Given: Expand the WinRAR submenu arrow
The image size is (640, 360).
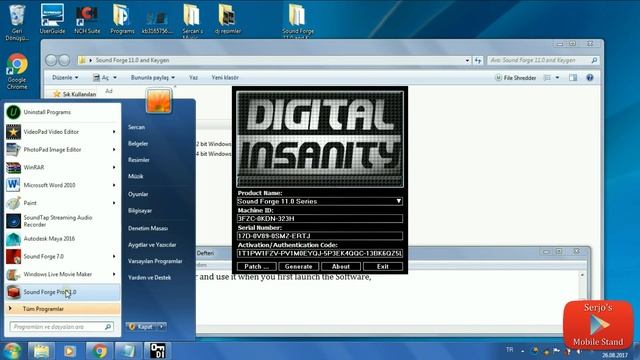Looking at the screenshot, I should [x=114, y=167].
